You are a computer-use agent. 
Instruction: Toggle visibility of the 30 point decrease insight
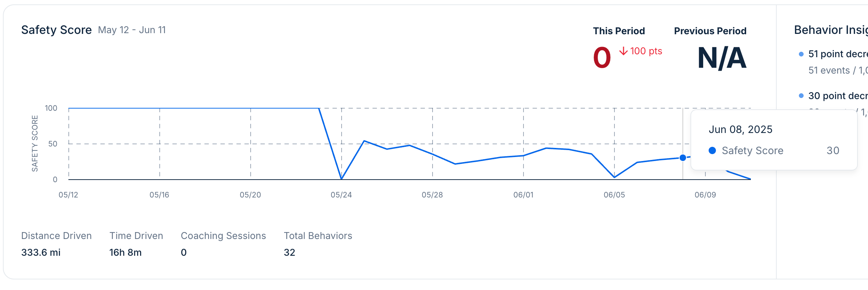[837, 96]
